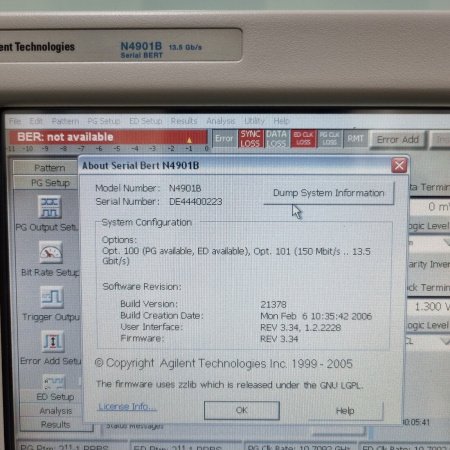Open the Analysis menu
450x450 pixels.
[220, 121]
